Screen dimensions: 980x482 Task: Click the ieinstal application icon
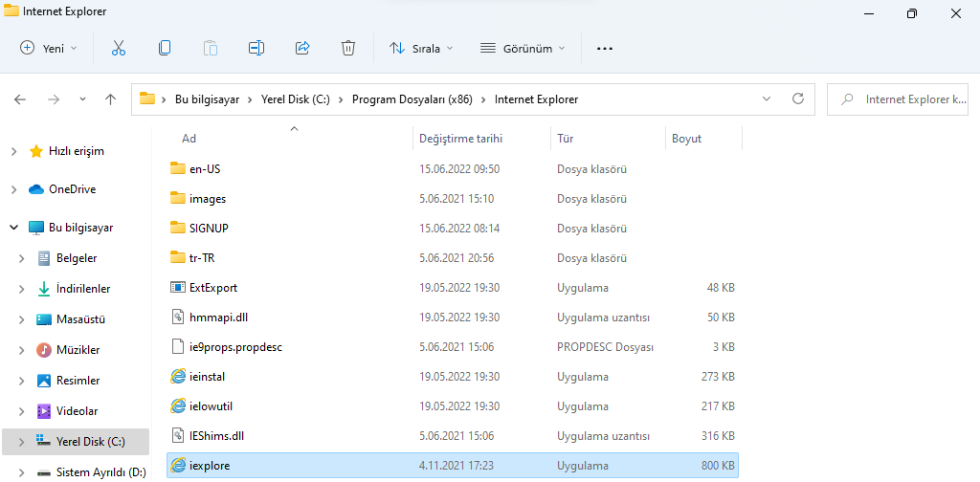click(x=178, y=377)
